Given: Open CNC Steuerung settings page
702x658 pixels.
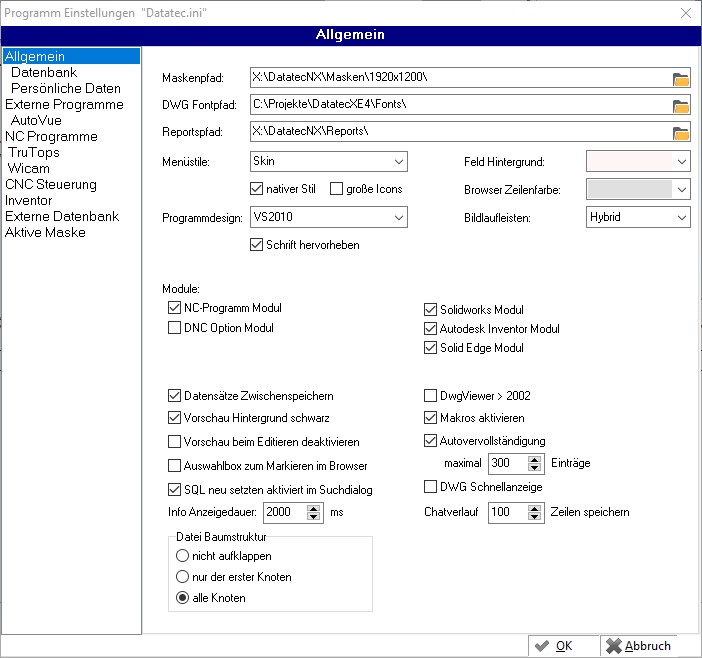Looking at the screenshot, I should (x=51, y=184).
